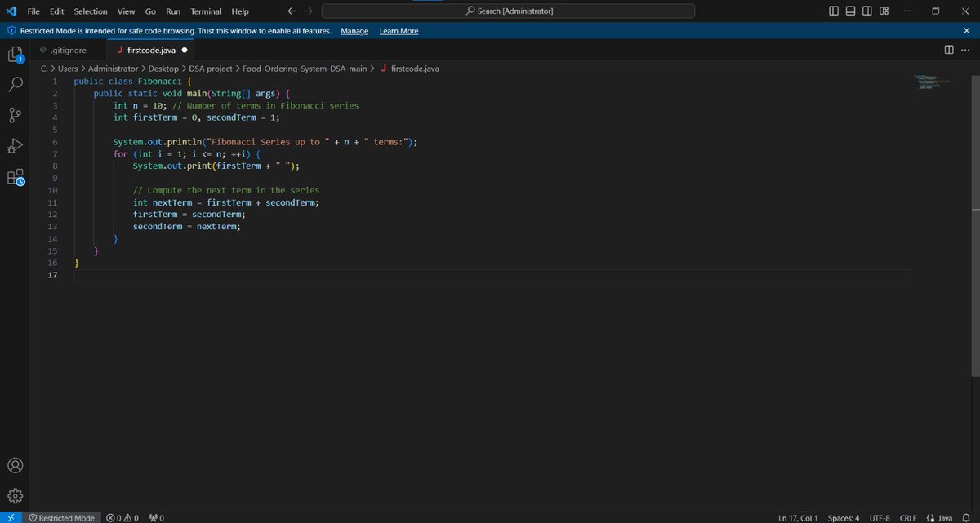
Task: Open the Customize Layout icon
Action: click(x=884, y=11)
